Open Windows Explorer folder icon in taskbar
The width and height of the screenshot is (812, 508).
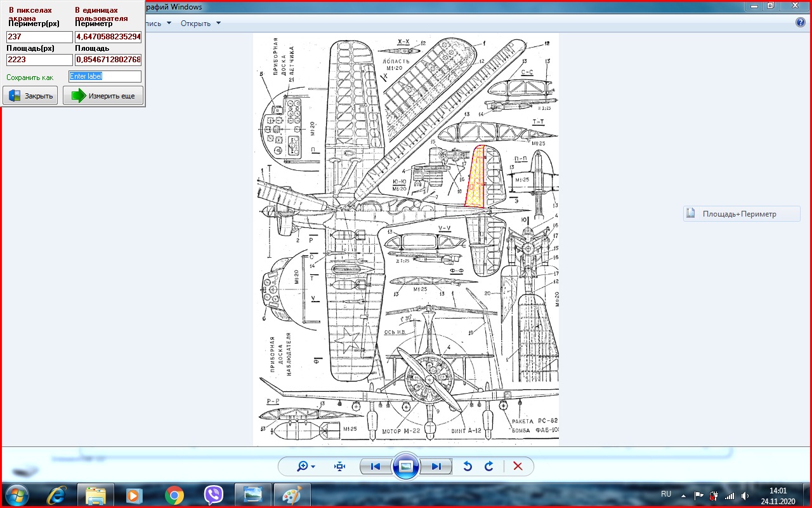(x=96, y=495)
